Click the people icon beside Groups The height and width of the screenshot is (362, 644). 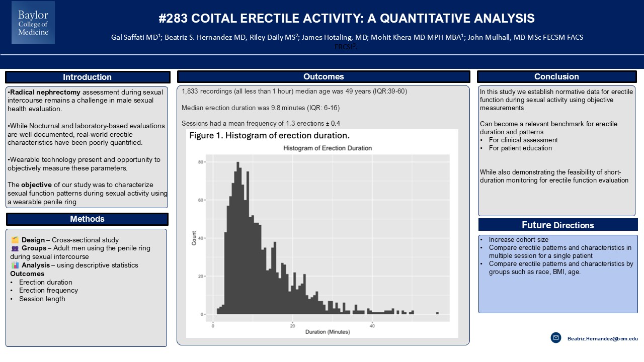point(15,248)
